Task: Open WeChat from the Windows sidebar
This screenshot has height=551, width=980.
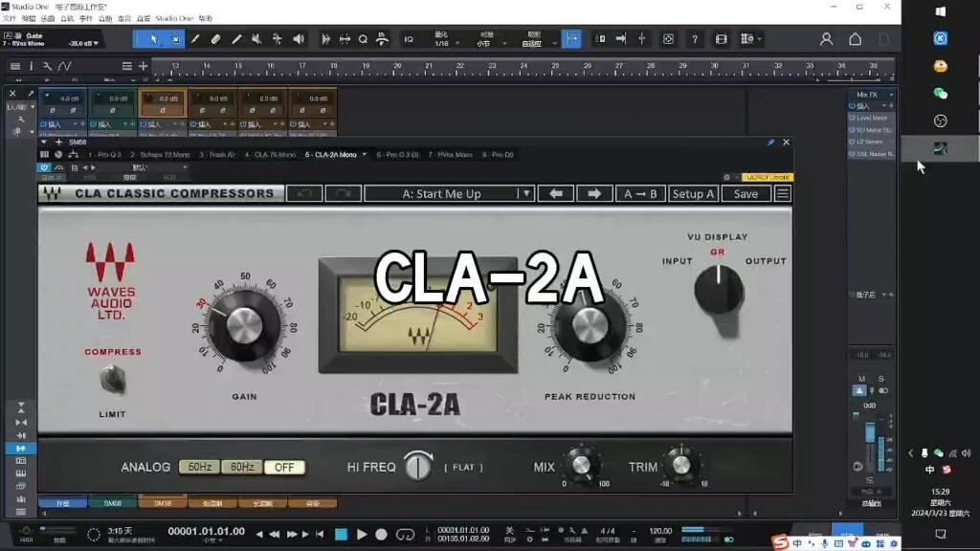Action: (940, 93)
